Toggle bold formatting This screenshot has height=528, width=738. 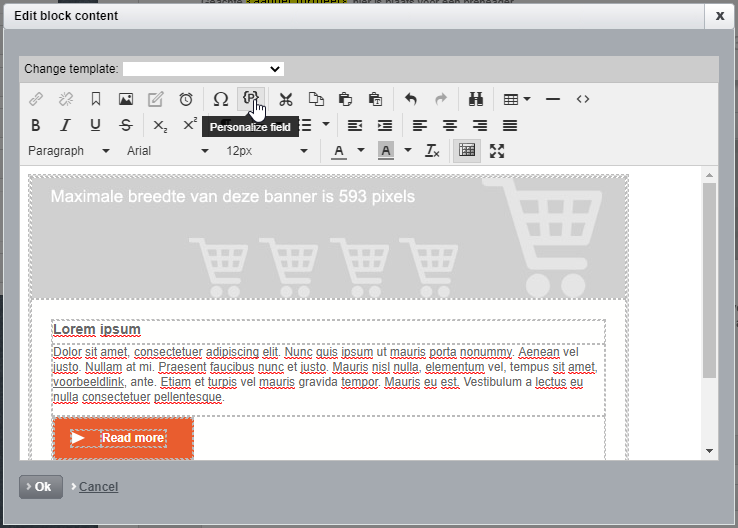pyautogui.click(x=36, y=125)
